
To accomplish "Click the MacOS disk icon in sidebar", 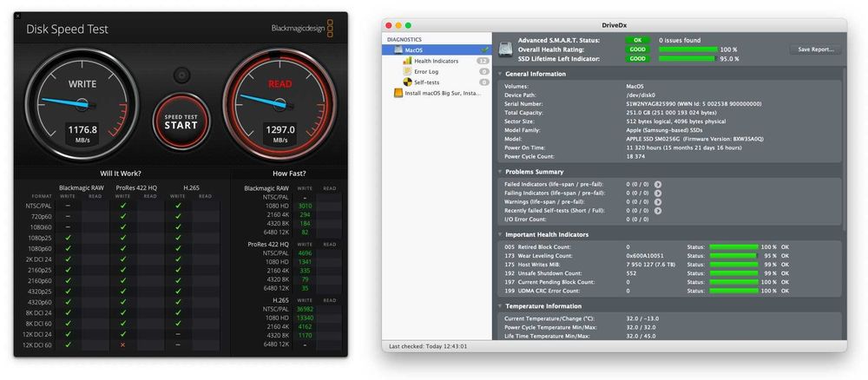I will tap(398, 49).
